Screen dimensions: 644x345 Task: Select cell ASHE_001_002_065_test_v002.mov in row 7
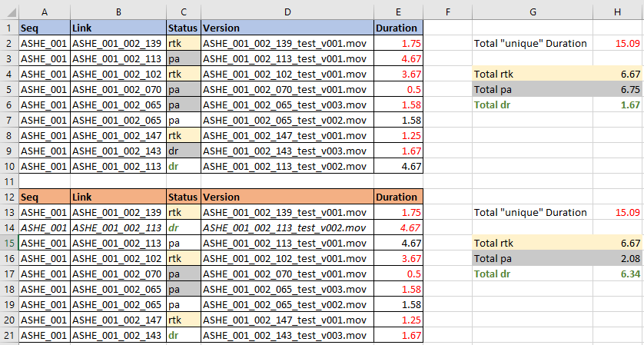pos(287,121)
